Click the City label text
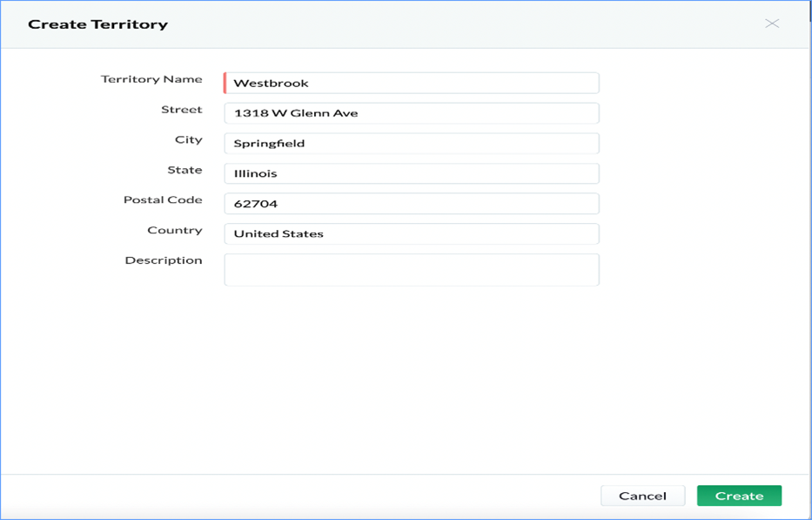Image resolution: width=812 pixels, height=520 pixels. click(188, 139)
